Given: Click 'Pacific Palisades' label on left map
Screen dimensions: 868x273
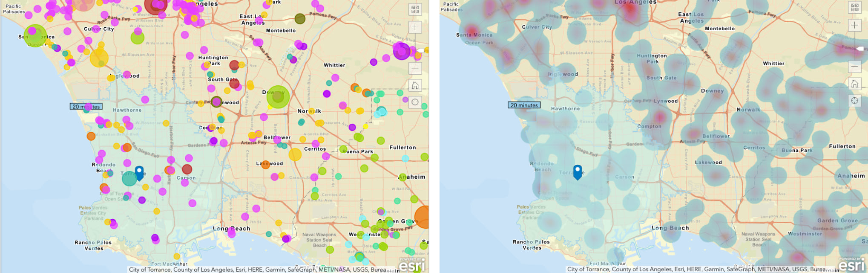Looking at the screenshot, I should (x=14, y=9).
